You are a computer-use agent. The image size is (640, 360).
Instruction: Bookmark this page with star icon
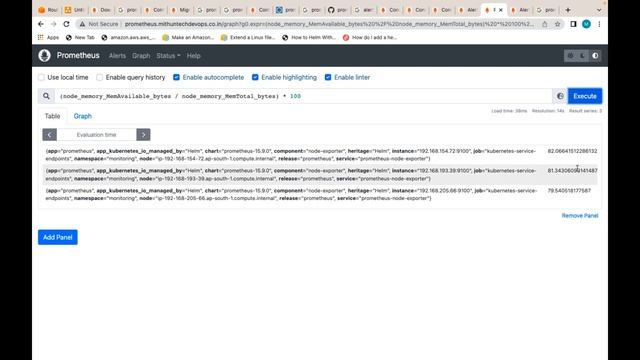(x=557, y=24)
